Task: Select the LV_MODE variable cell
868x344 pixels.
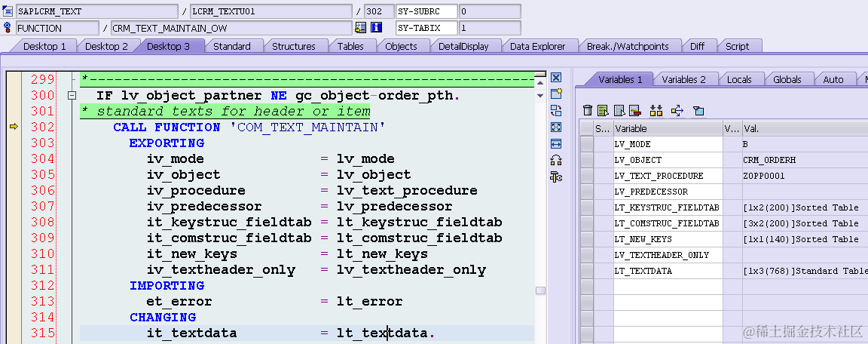Action: [668, 144]
